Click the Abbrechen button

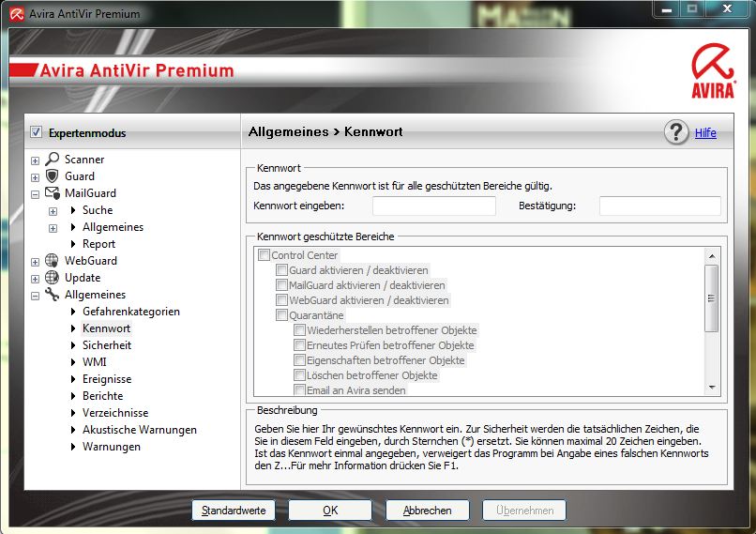coord(427,511)
